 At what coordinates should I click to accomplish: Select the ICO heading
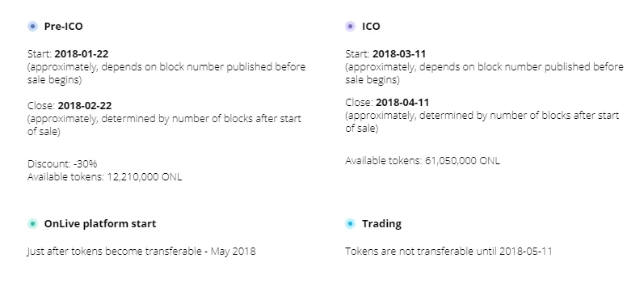pos(371,27)
